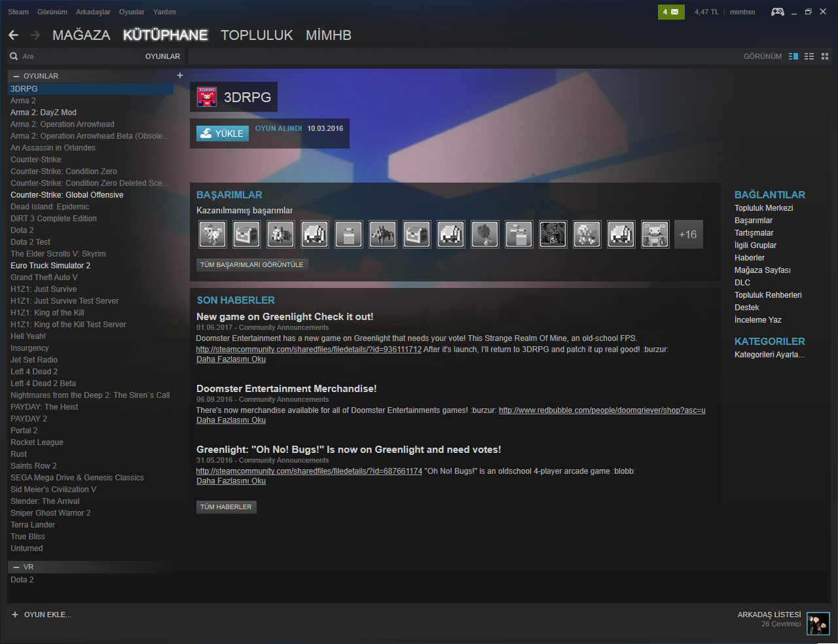Viewport: 838px width, 644px height.
Task: Open Mağaza Sayfası link
Action: (763, 270)
